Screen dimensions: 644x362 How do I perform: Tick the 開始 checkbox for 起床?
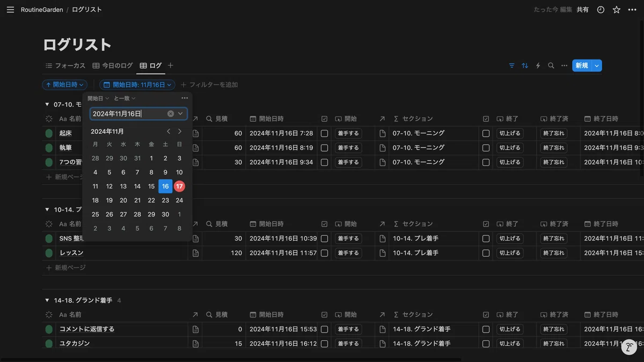pyautogui.click(x=324, y=133)
